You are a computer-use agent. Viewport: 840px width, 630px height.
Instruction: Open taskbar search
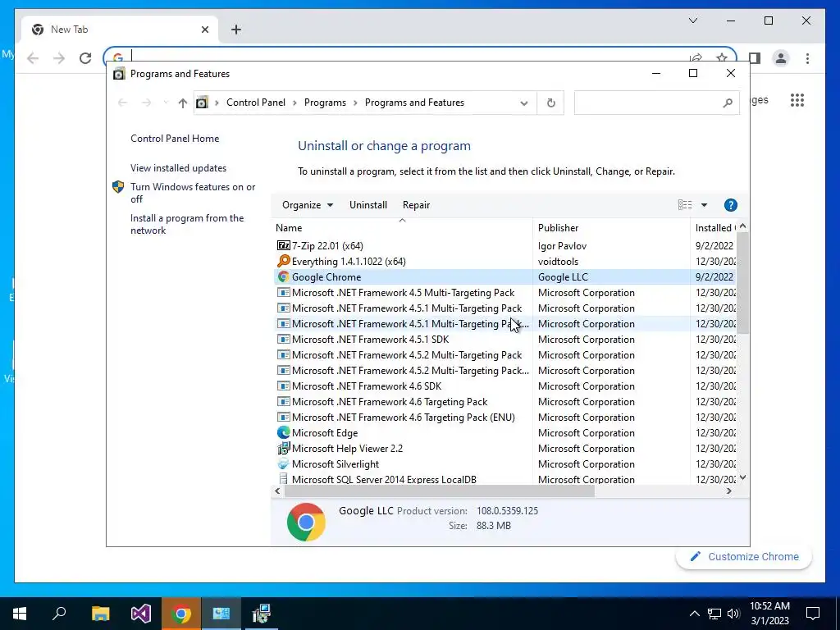coord(59,614)
